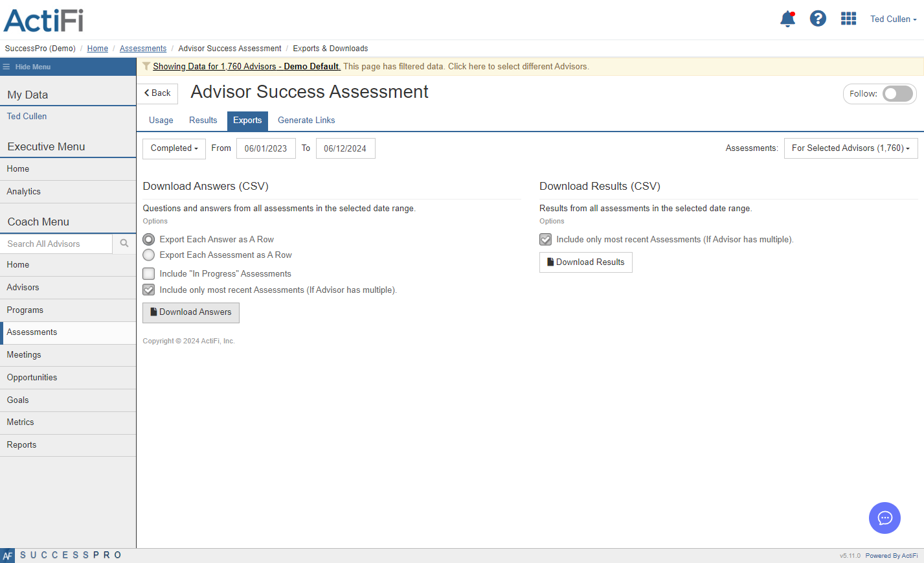Uncheck most recent Assessments under Download Results
The width and height of the screenshot is (924, 563).
point(546,240)
